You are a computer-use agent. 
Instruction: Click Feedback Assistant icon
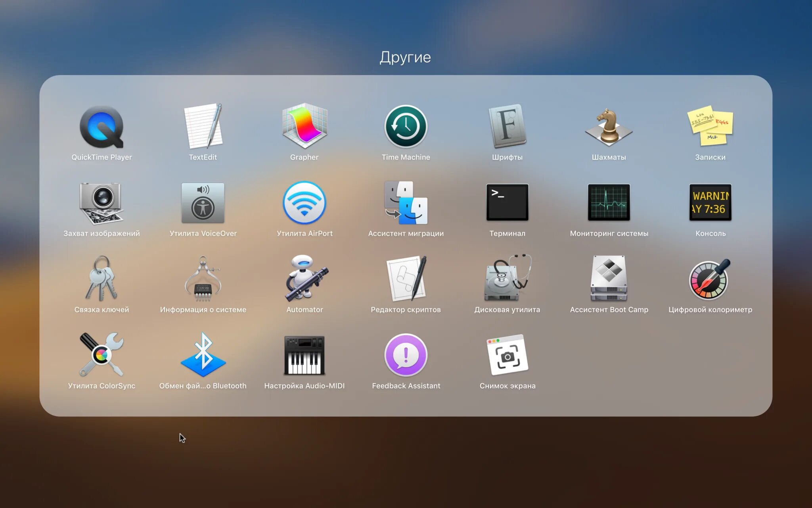pyautogui.click(x=406, y=356)
